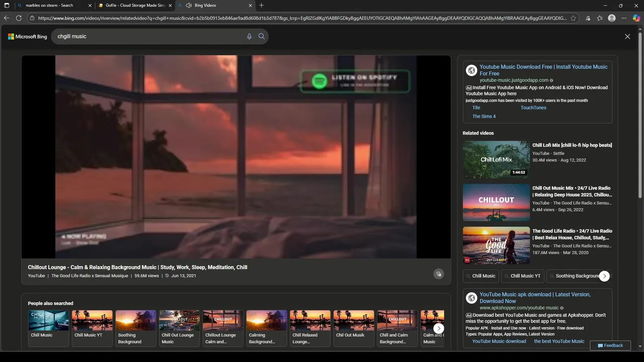The image size is (644, 362).
Task: Open the Youtube Music Download Free ad link
Action: coord(543,70)
